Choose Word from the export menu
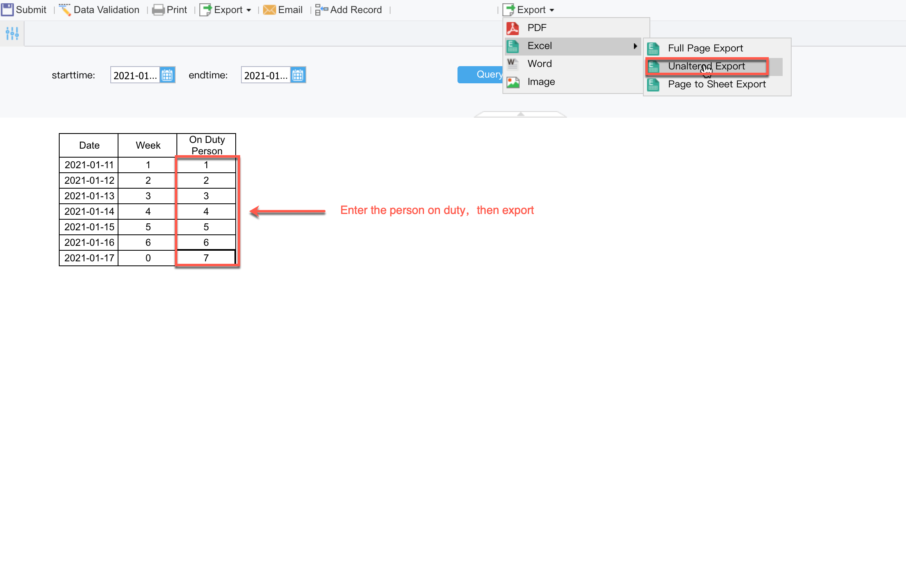This screenshot has width=906, height=588. point(539,63)
